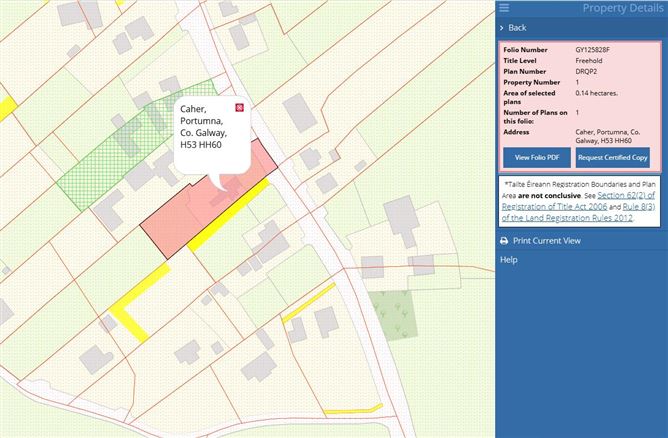
Task: Click the 0.14 hectares area value
Action: [596, 93]
